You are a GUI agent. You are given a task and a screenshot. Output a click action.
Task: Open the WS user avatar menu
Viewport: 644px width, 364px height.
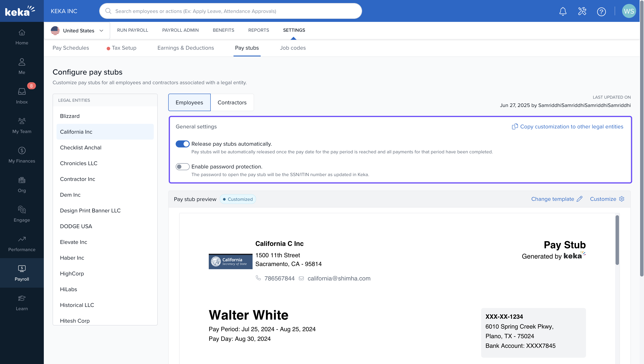pos(628,11)
